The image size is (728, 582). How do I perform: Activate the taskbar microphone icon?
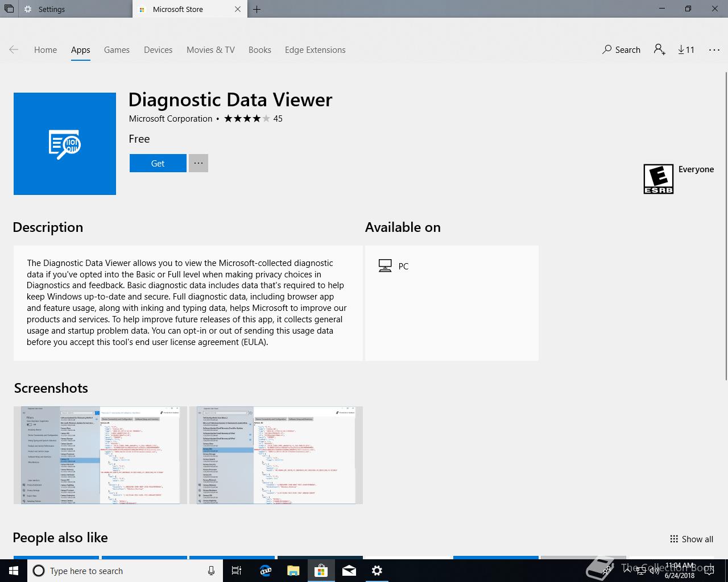tap(211, 571)
